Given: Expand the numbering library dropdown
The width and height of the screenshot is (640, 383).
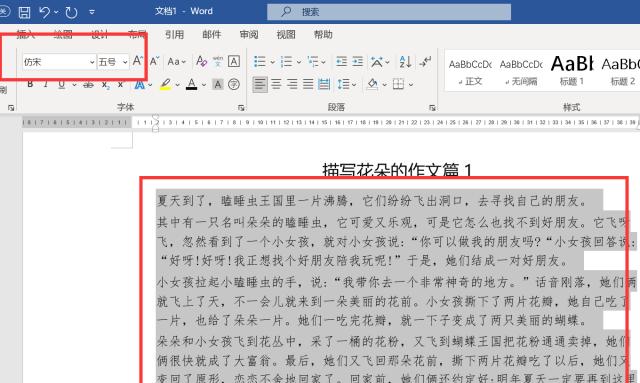Looking at the screenshot, I should tap(299, 62).
